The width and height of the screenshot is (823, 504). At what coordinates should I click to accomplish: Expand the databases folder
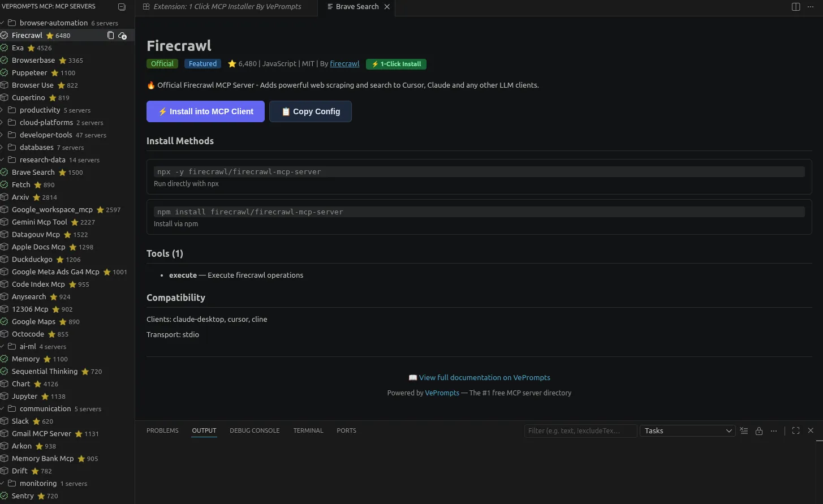(x=67, y=148)
